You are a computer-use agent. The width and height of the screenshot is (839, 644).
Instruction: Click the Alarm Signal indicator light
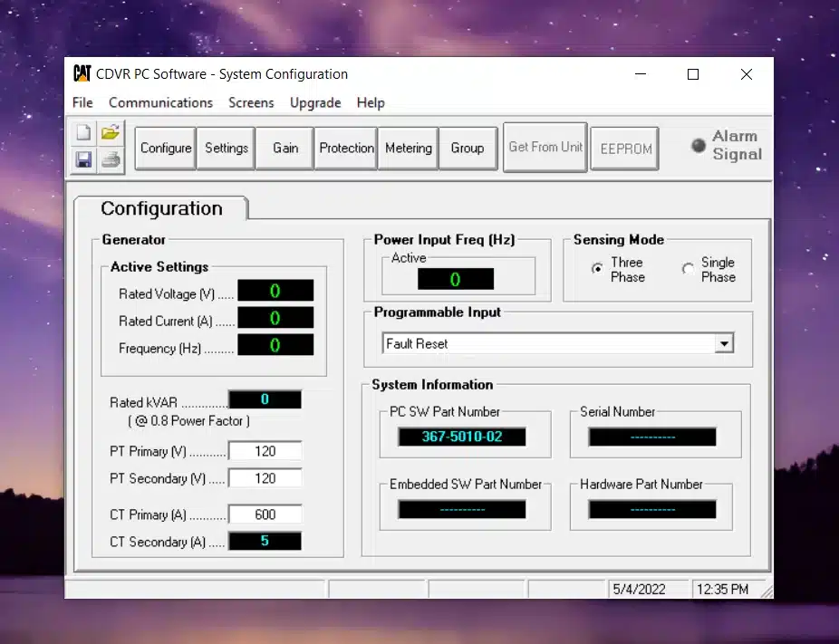pyautogui.click(x=699, y=146)
